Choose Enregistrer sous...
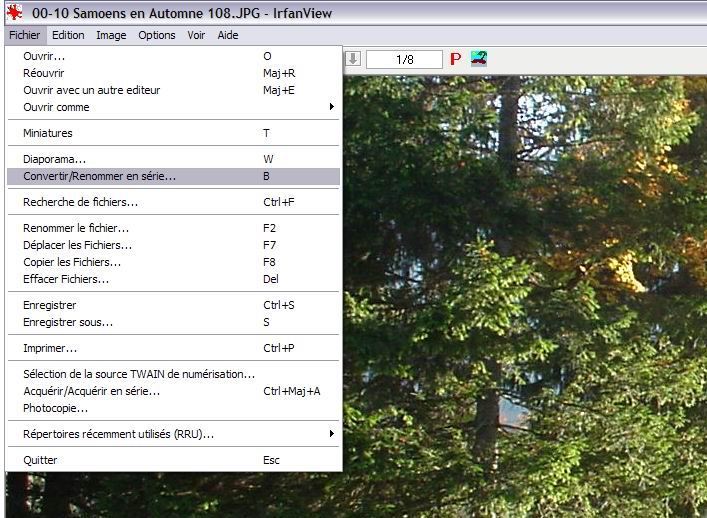 (x=174, y=322)
